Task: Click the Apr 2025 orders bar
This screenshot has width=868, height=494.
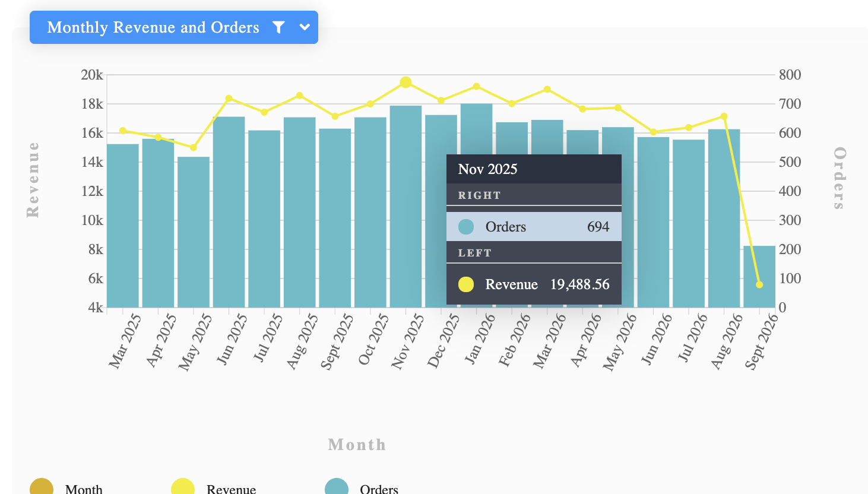Action: tap(158, 223)
